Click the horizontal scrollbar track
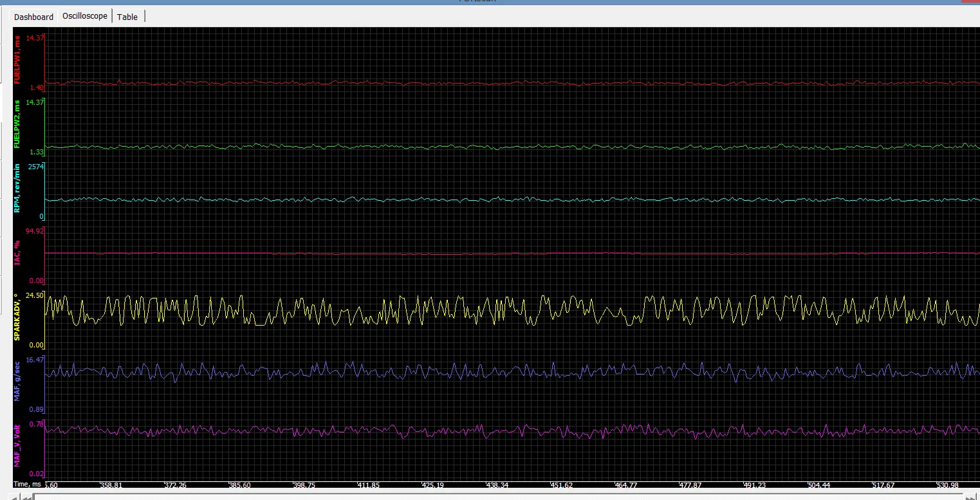This screenshot has width=980, height=500. coord(499,496)
